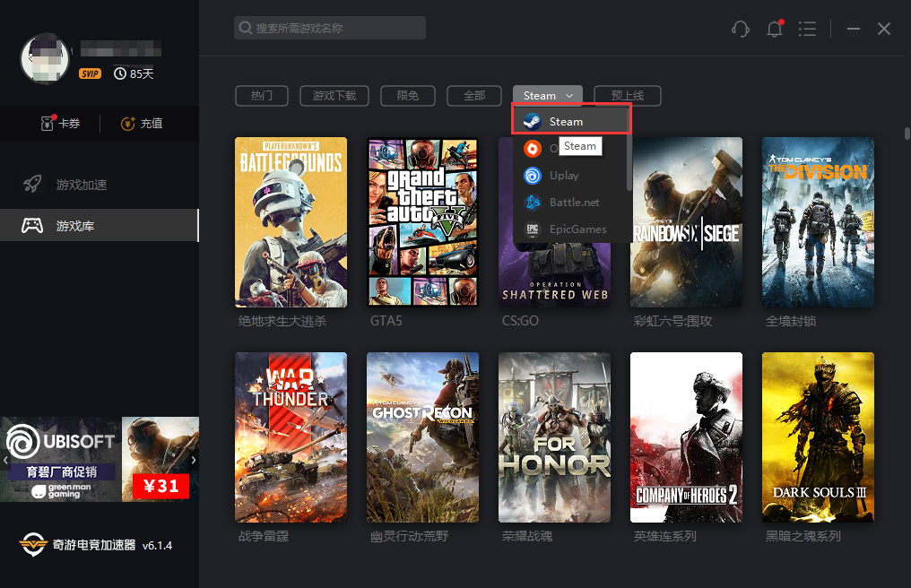This screenshot has width=911, height=588.
Task: Open notifications bell icon
Action: [x=775, y=29]
